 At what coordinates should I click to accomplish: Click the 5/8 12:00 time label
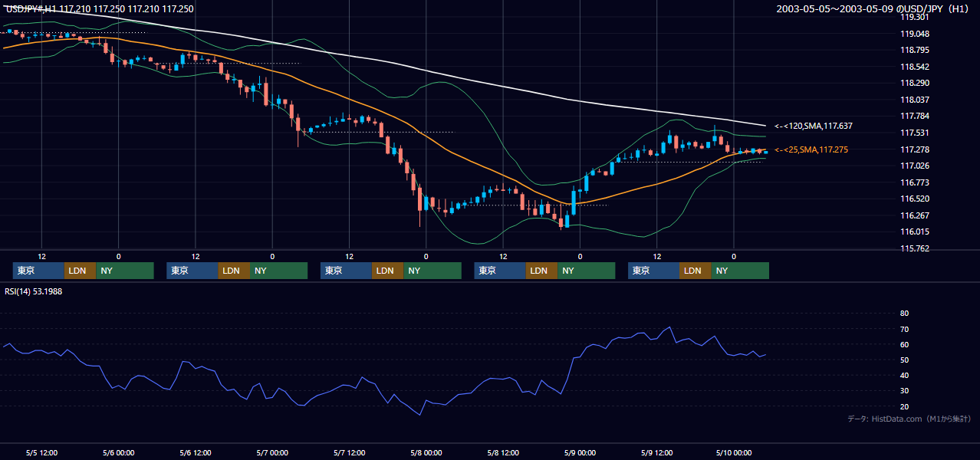click(503, 452)
